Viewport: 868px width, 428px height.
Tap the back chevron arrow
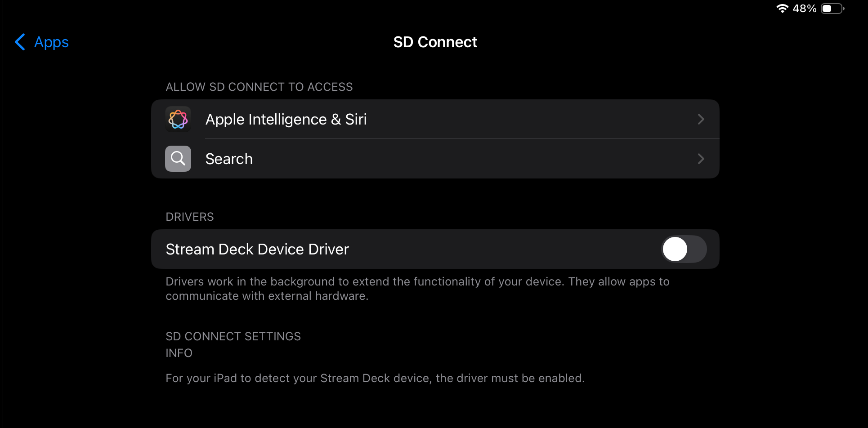pos(20,42)
